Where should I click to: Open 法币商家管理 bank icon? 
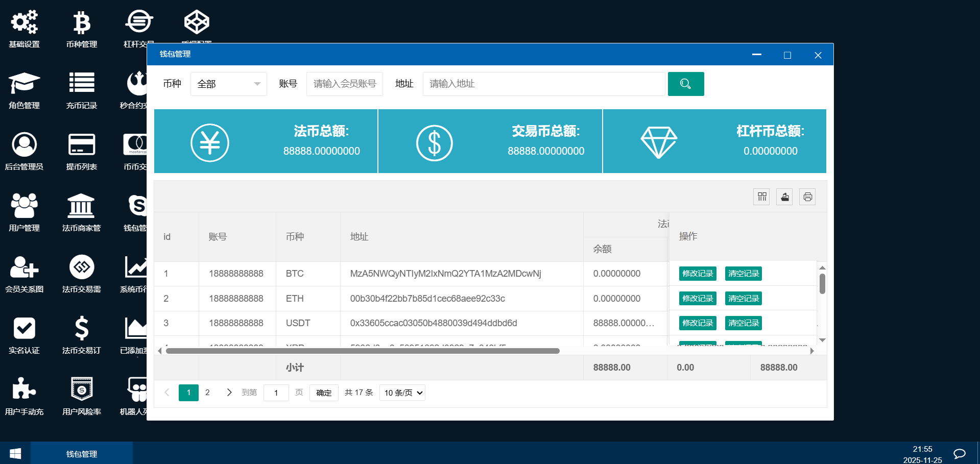[82, 206]
